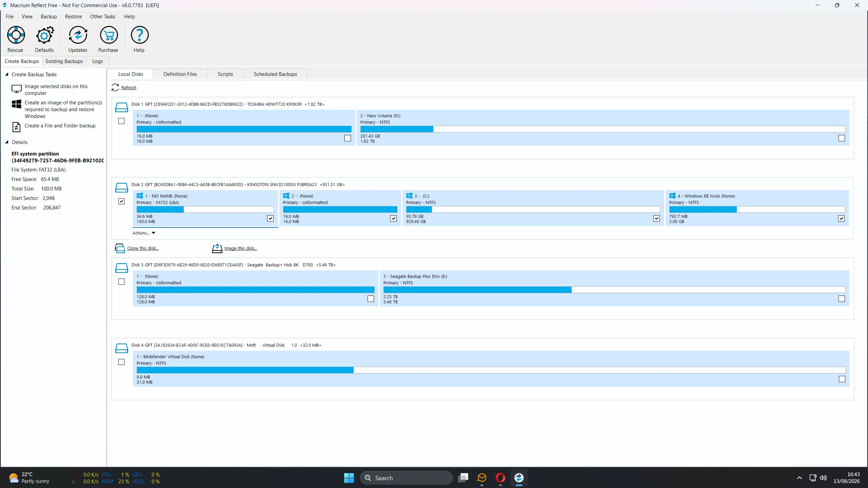Click the Windows flag icon on Windows RE tools partition
This screenshot has width=868, height=488.
[x=672, y=196]
